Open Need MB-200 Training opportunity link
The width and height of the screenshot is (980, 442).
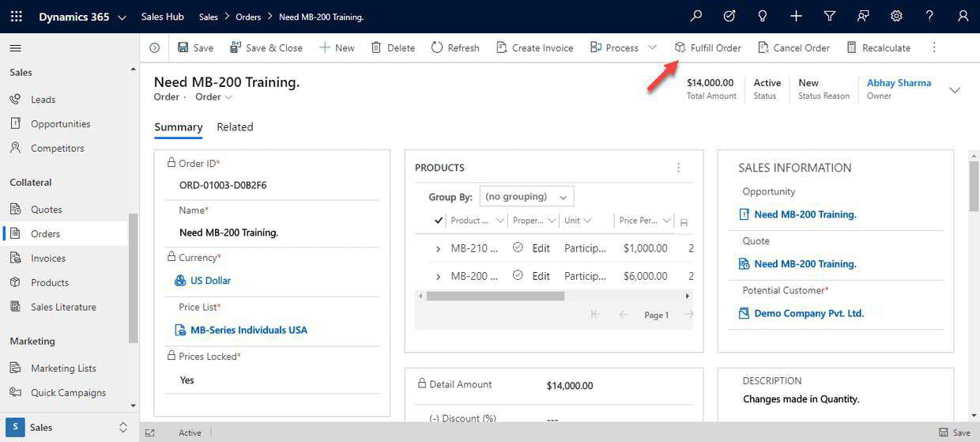click(805, 214)
